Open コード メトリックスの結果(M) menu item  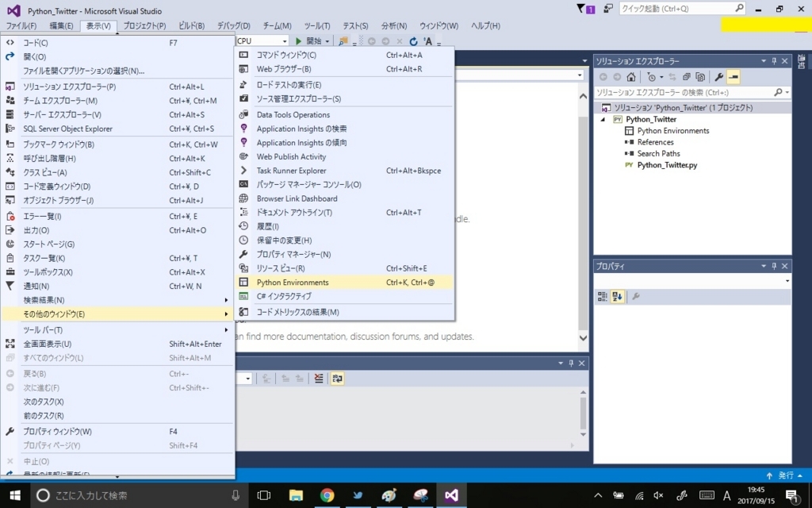pos(345,312)
